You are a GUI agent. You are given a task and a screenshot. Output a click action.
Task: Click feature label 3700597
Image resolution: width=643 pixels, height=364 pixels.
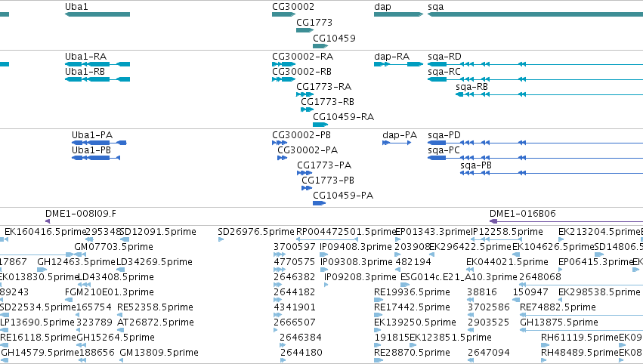click(295, 247)
